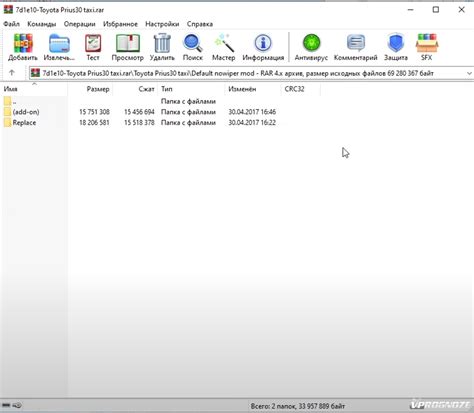Click the archive icon in address bar
Screen dimensions: 474x413
point(35,73)
